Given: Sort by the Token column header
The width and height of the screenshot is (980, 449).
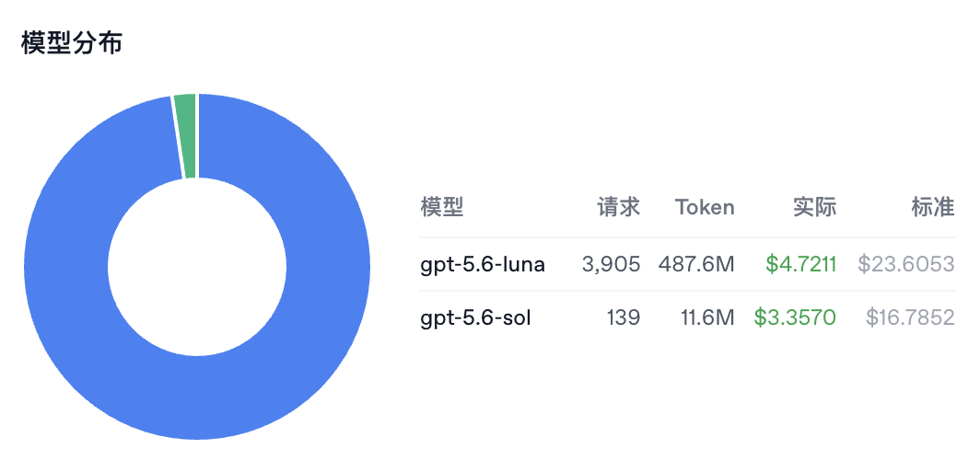Looking at the screenshot, I should (705, 207).
